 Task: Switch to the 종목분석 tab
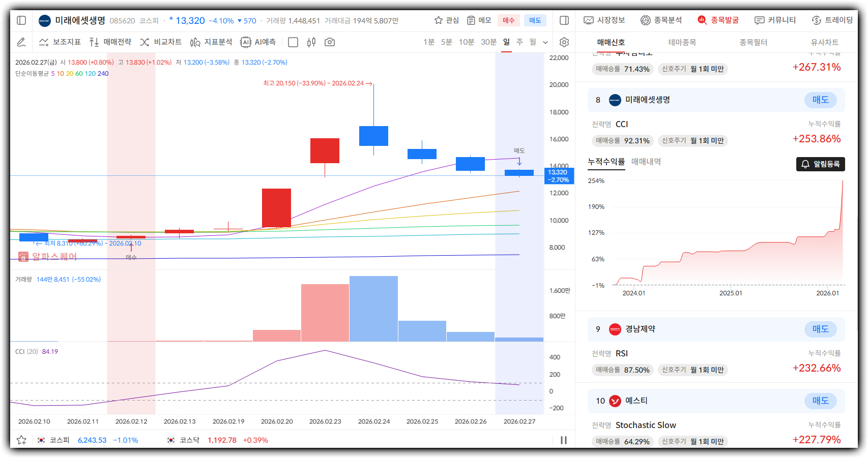point(661,20)
